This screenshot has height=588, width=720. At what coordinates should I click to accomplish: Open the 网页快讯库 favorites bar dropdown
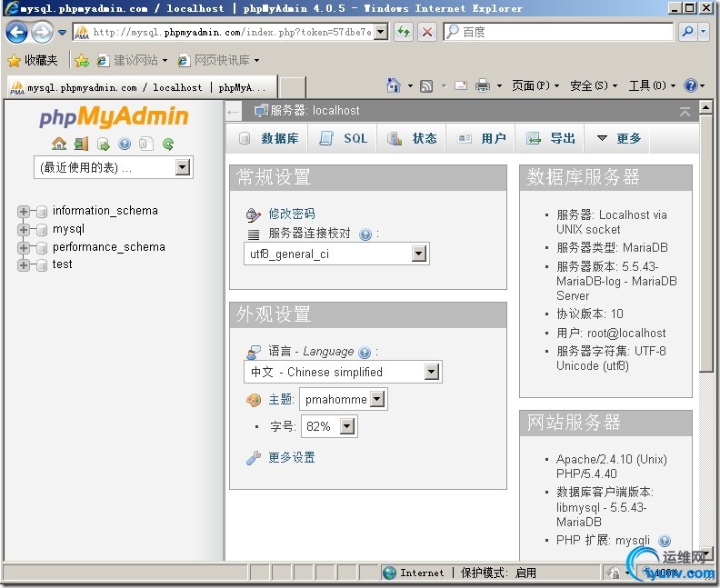(256, 60)
